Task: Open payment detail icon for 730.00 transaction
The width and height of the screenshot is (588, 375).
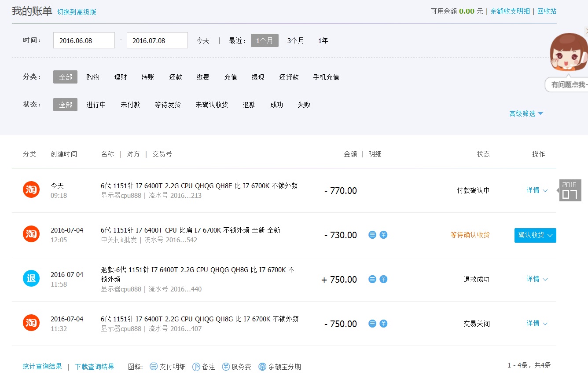Action: [372, 235]
